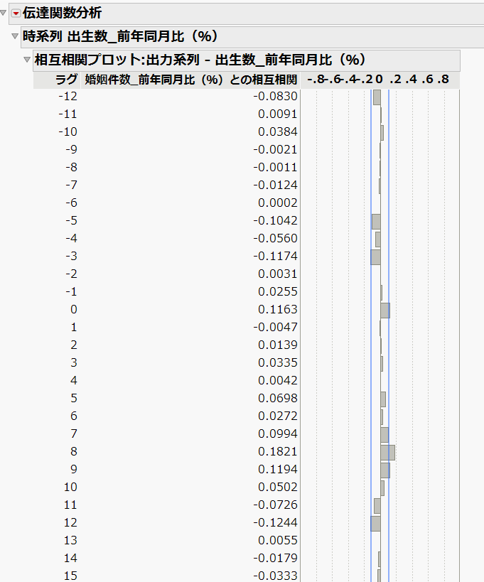484x582 pixels.
Task: Click the lag label -12
Action: pyautogui.click(x=68, y=96)
